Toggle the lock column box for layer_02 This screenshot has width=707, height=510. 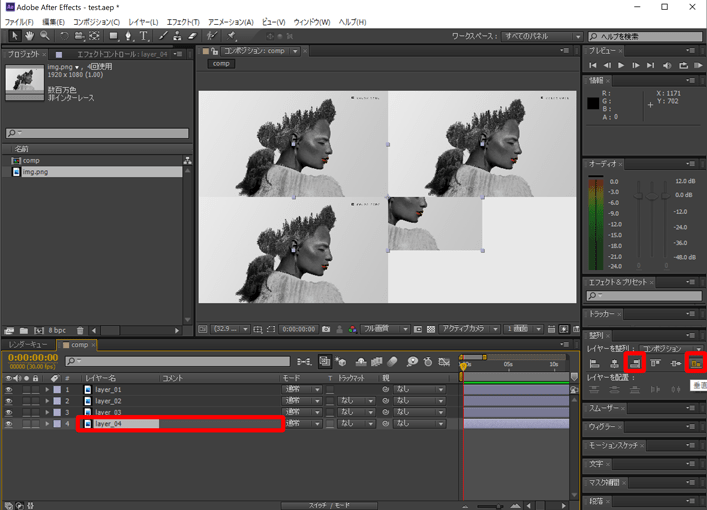(x=35, y=401)
